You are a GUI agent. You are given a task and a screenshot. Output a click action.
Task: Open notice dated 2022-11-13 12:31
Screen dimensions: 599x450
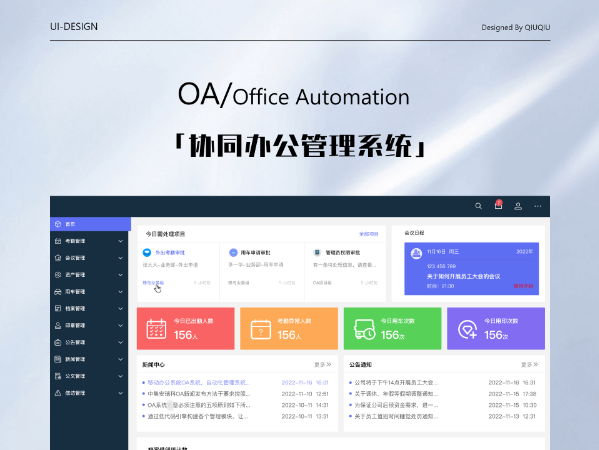[x=442, y=416]
